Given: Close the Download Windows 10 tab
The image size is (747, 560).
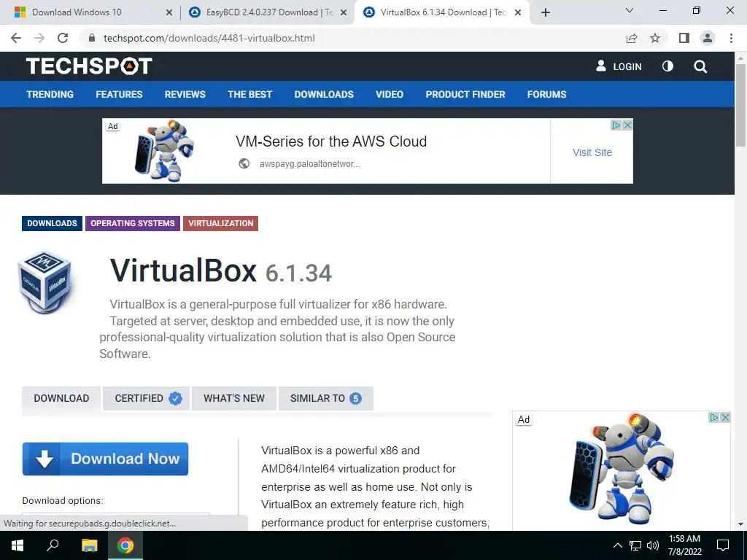Looking at the screenshot, I should (169, 13).
